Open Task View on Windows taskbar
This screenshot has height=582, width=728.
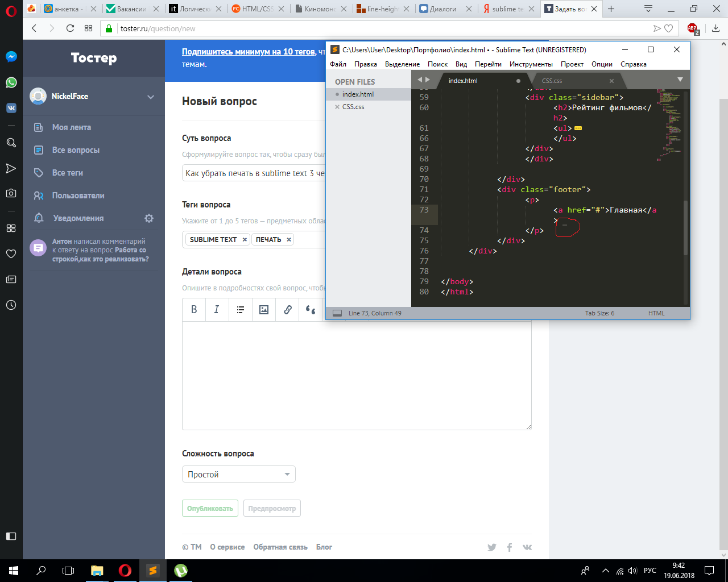pyautogui.click(x=68, y=571)
